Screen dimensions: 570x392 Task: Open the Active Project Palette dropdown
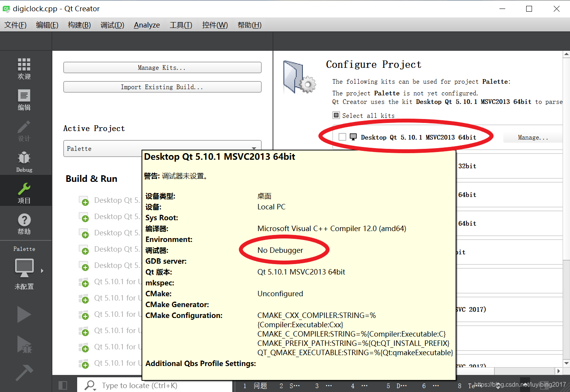[162, 149]
